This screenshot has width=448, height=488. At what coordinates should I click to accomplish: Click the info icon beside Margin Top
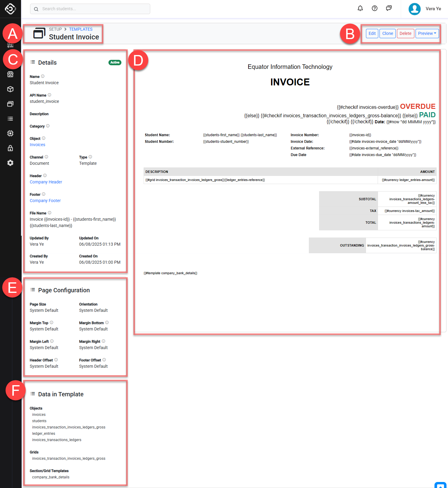point(51,323)
